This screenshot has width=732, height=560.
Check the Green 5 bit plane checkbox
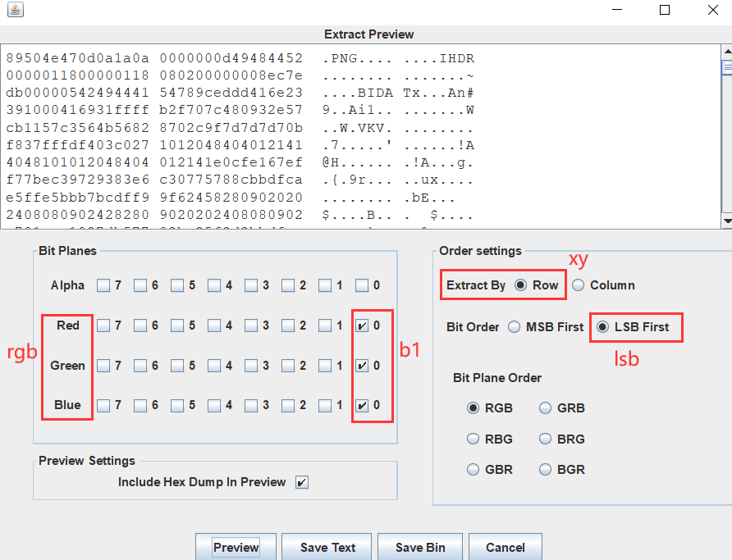click(177, 366)
